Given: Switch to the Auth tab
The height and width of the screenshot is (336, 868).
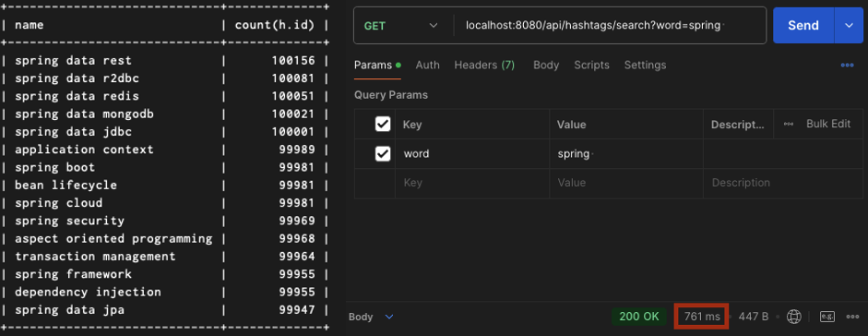Looking at the screenshot, I should 427,66.
